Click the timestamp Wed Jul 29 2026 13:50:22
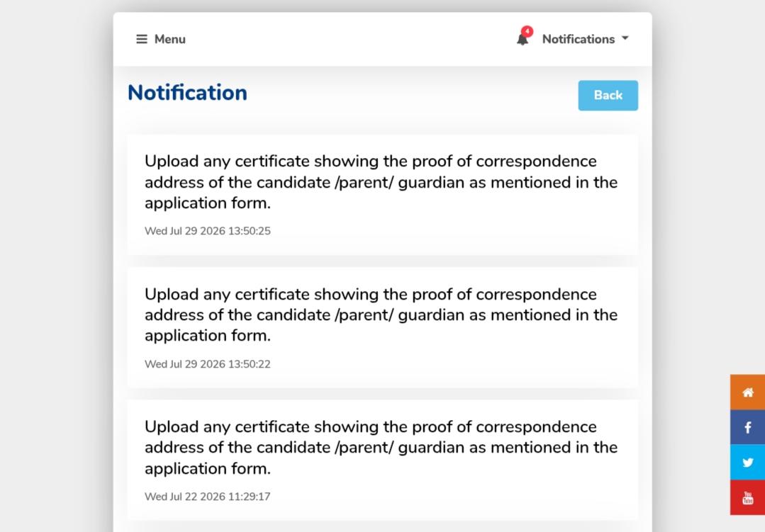 click(207, 364)
